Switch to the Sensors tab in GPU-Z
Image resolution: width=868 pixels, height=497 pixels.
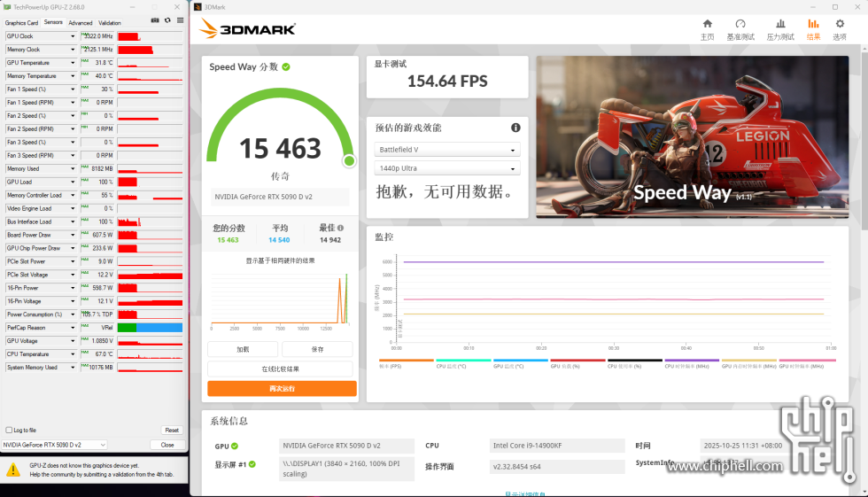pos(53,22)
